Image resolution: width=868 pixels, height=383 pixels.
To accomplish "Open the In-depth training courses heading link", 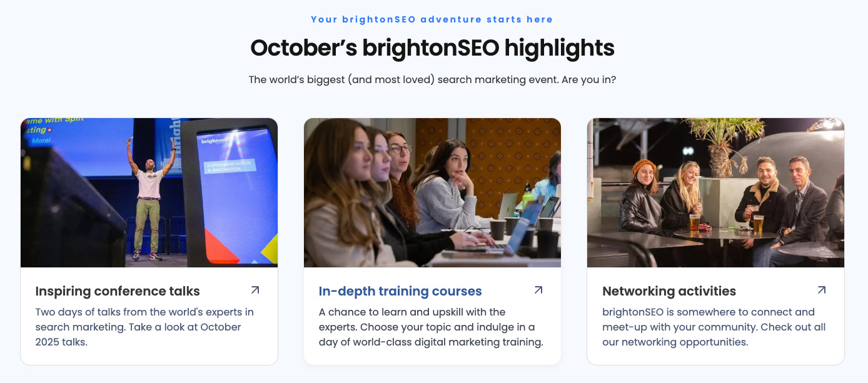I will 400,291.
